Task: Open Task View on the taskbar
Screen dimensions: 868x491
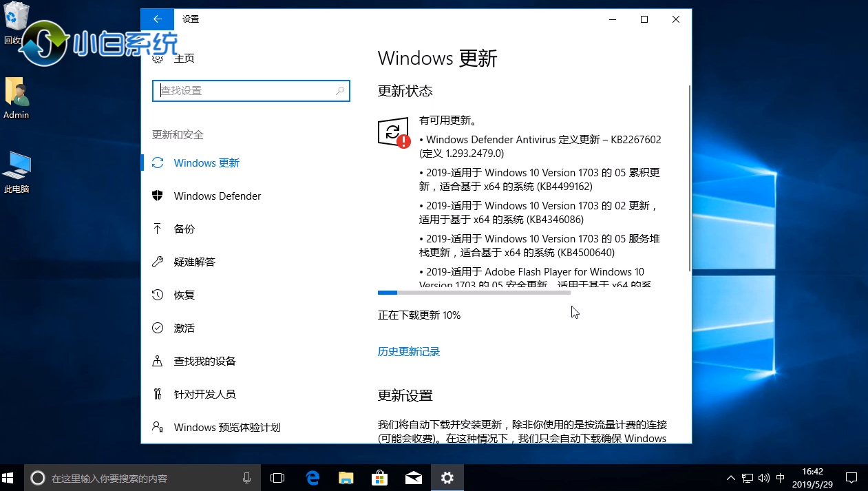Action: click(277, 478)
